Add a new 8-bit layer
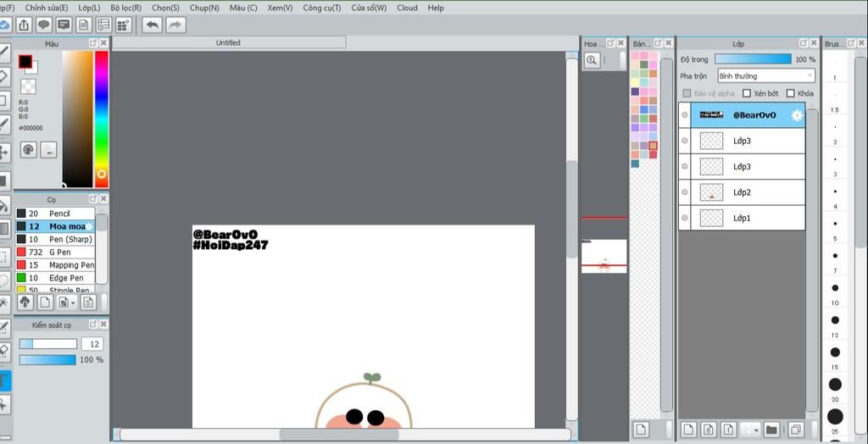The height and width of the screenshot is (444, 868). (709, 429)
